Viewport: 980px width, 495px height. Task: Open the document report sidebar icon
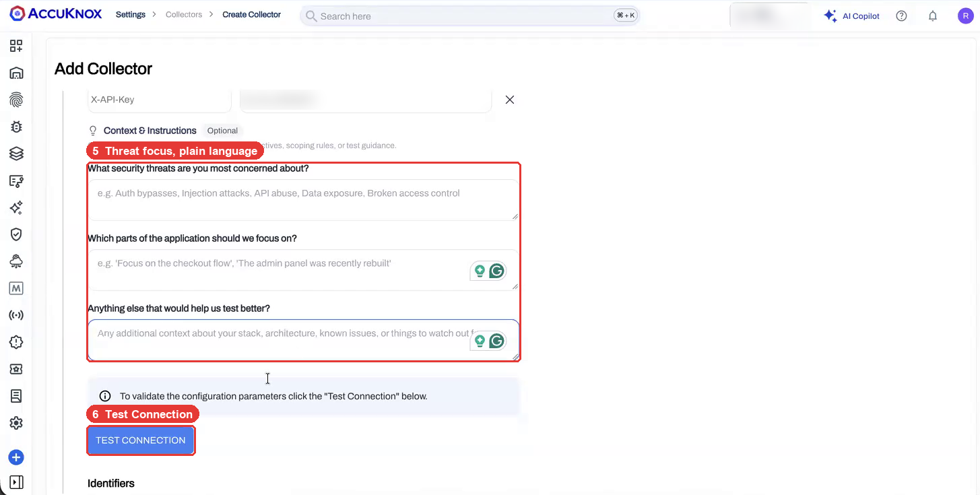[16, 396]
